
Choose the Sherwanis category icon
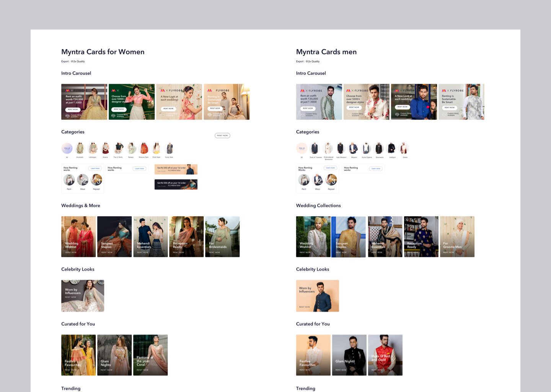tap(379, 148)
